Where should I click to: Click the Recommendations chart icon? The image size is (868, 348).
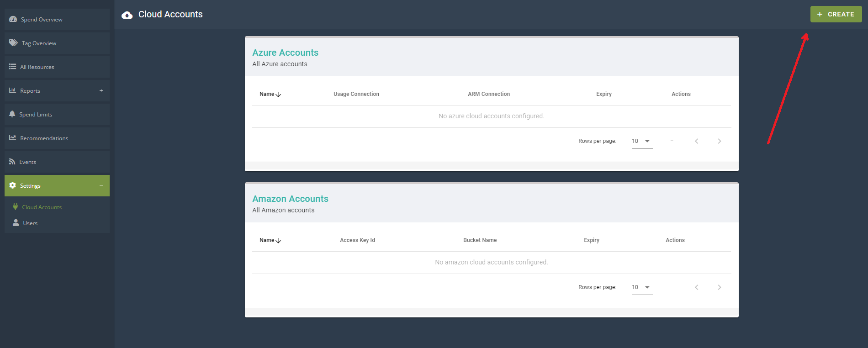coord(12,138)
